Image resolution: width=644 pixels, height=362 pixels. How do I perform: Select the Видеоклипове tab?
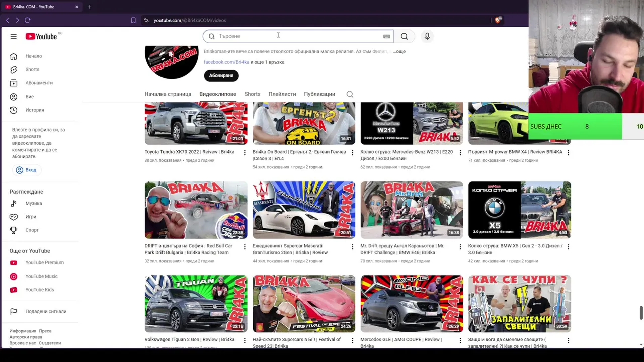[x=218, y=94]
